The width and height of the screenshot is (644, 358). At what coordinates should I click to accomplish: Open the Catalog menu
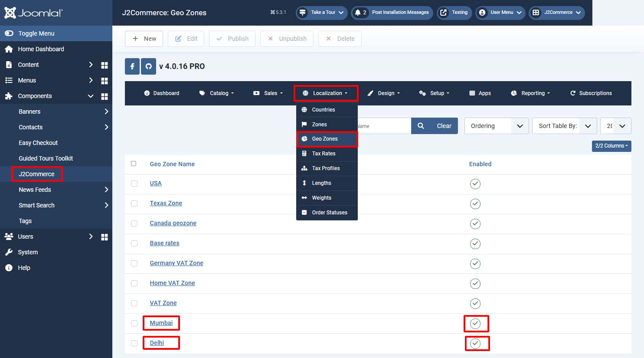click(216, 93)
